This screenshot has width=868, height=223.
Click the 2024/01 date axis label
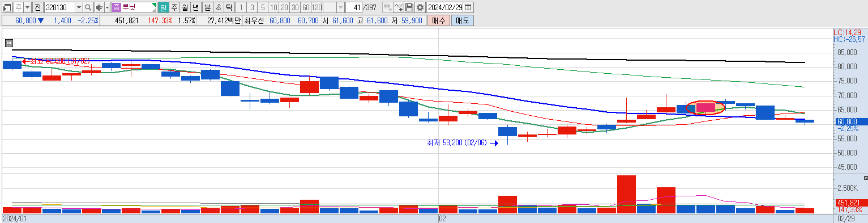pos(15,218)
